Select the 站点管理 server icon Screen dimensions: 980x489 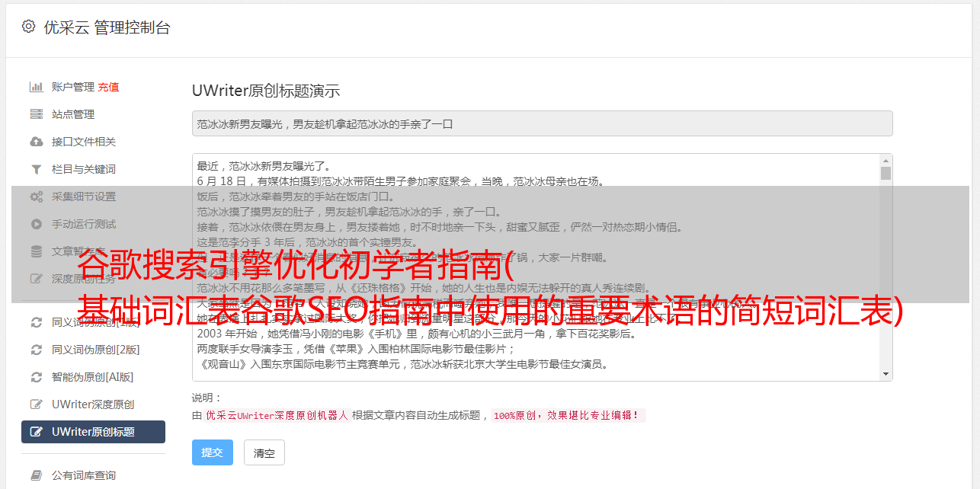36,114
